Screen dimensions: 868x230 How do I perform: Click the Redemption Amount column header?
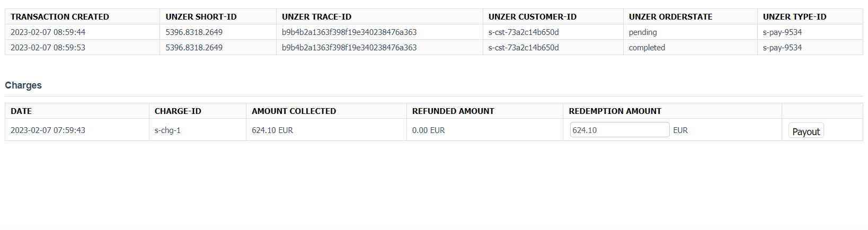tap(615, 111)
